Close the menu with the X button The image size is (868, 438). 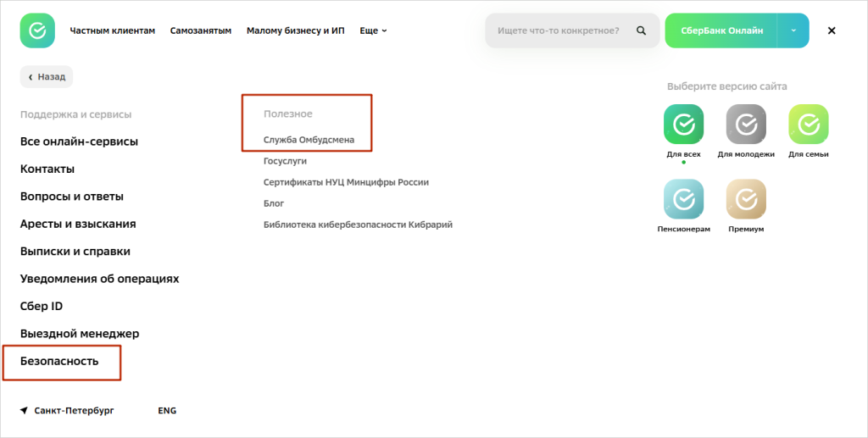tap(832, 30)
